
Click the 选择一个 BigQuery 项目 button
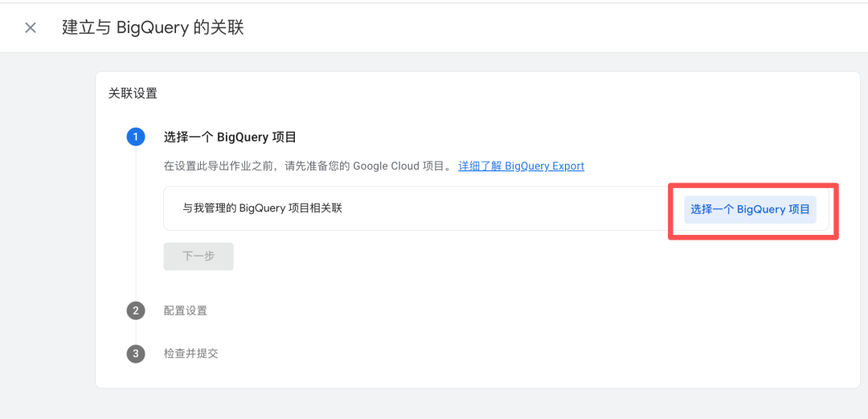click(x=750, y=209)
